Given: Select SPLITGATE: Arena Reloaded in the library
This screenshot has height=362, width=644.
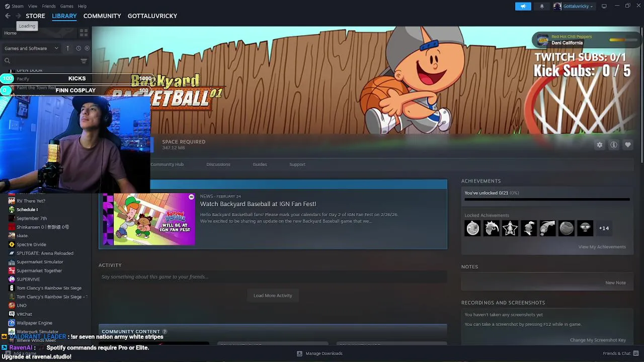Looking at the screenshot, I should [x=46, y=253].
